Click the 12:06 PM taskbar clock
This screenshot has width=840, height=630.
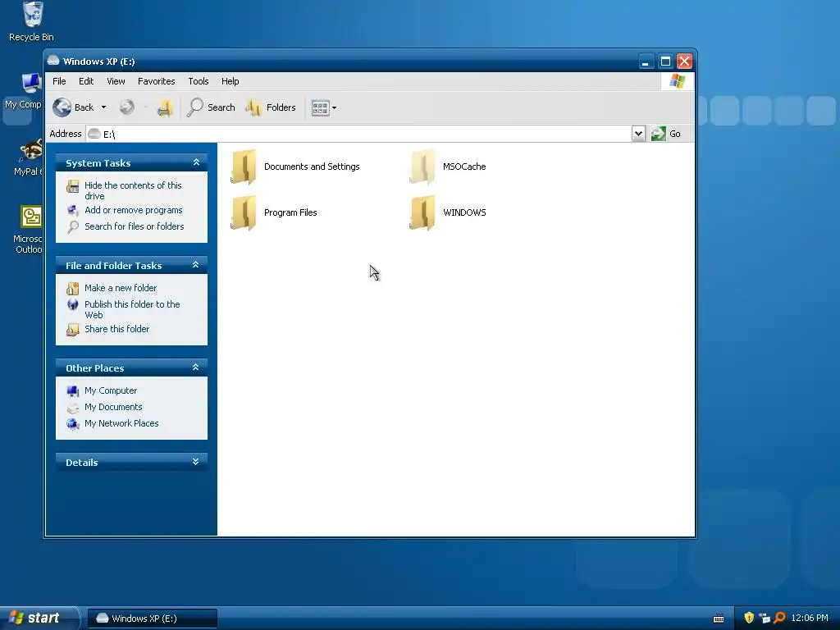pos(810,619)
